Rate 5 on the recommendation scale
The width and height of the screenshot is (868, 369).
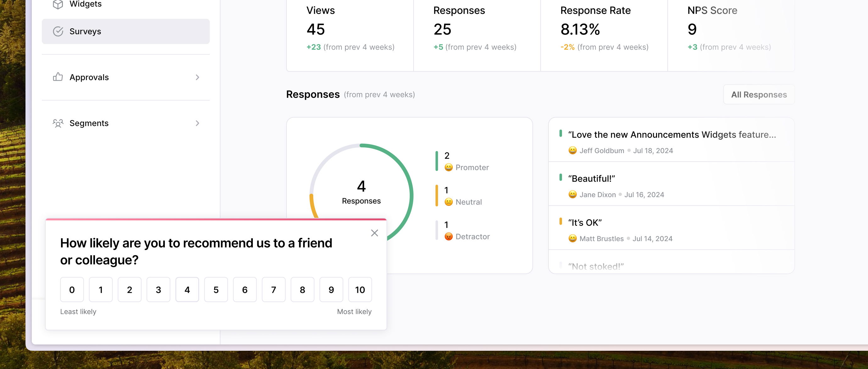tap(216, 290)
